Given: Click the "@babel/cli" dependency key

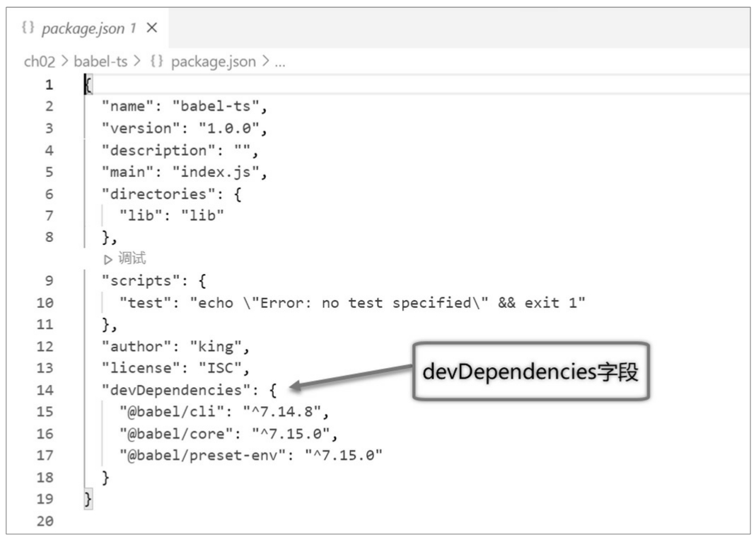Looking at the screenshot, I should [x=172, y=412].
